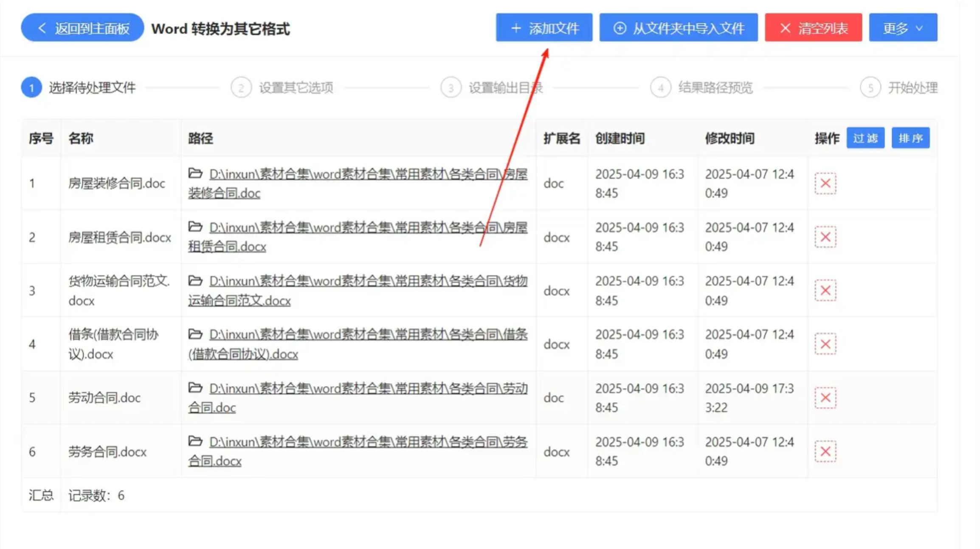Remove 房屋装修合同.doc using its red X icon
The image size is (980, 549).
pyautogui.click(x=825, y=183)
